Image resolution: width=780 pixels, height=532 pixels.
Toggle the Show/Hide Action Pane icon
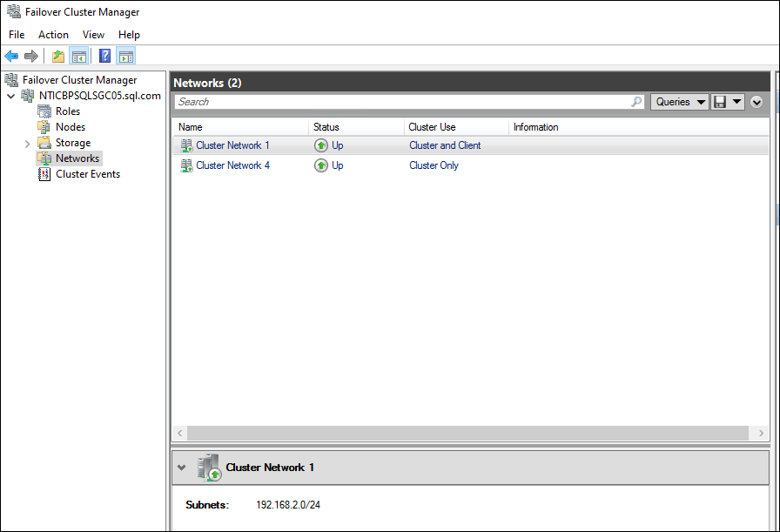[126, 57]
